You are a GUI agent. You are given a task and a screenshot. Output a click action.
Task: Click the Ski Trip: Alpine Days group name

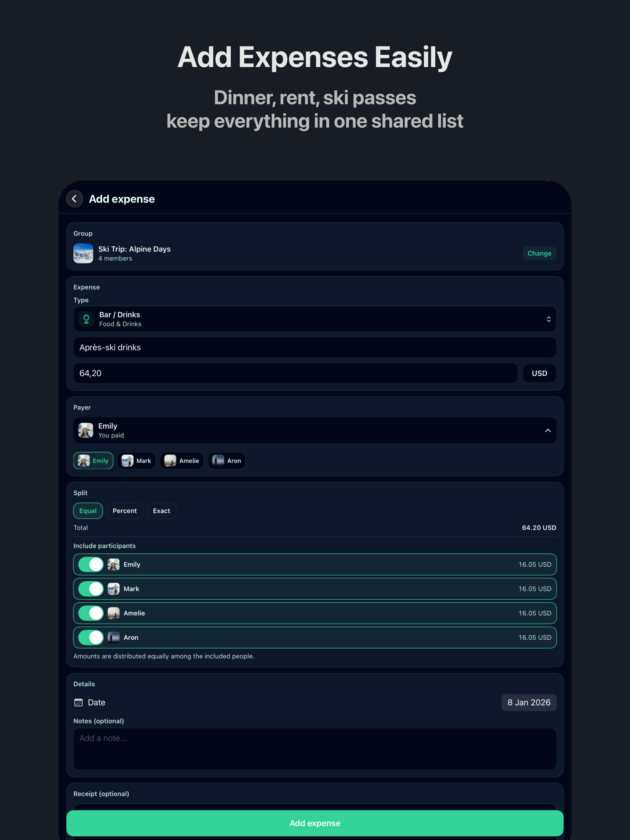tap(134, 249)
